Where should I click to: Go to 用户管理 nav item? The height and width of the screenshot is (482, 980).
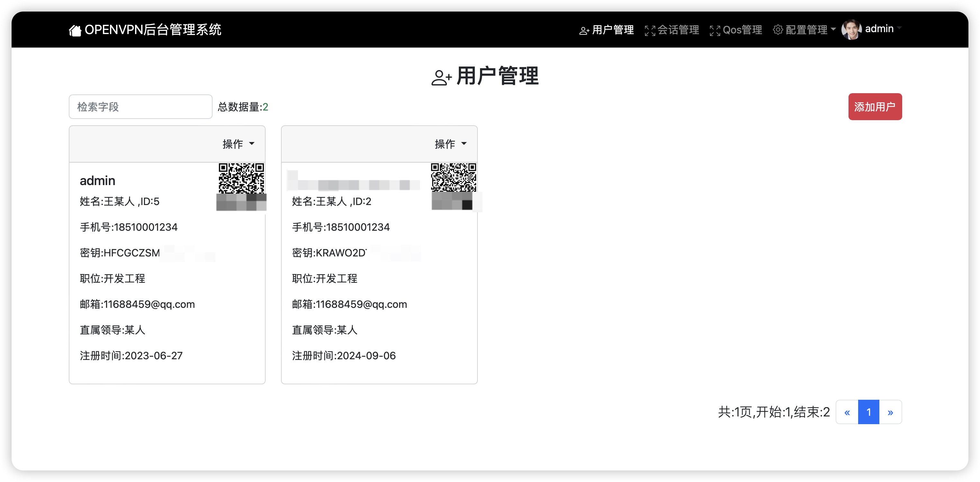pyautogui.click(x=612, y=30)
